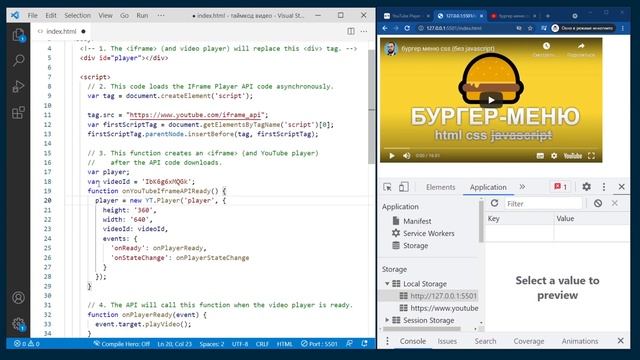Seek on the video progress bar

[491, 148]
